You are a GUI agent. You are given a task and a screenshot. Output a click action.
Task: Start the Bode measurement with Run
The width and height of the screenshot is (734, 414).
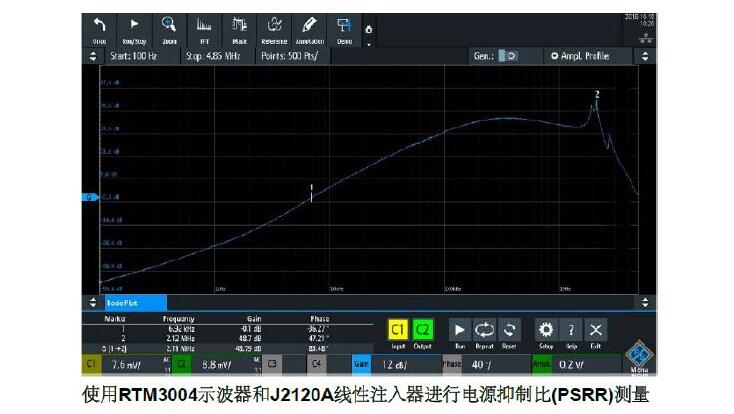pos(460,330)
